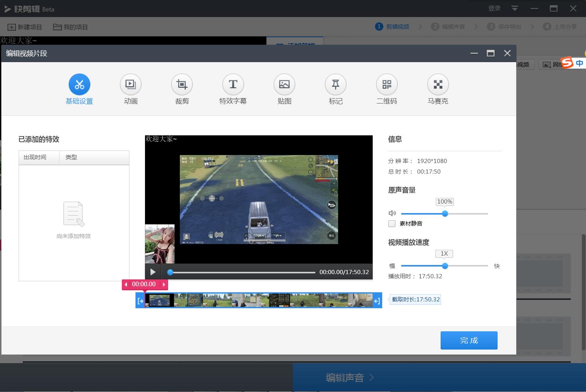Open the 特效字幕 text effects tool
The height and width of the screenshot is (392, 586).
233,84
